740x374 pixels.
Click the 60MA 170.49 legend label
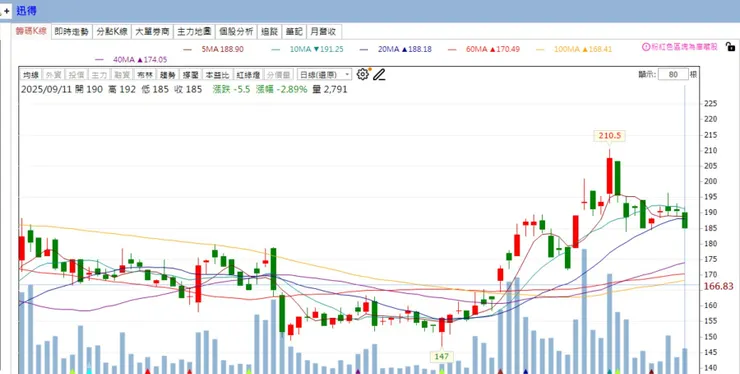point(493,49)
